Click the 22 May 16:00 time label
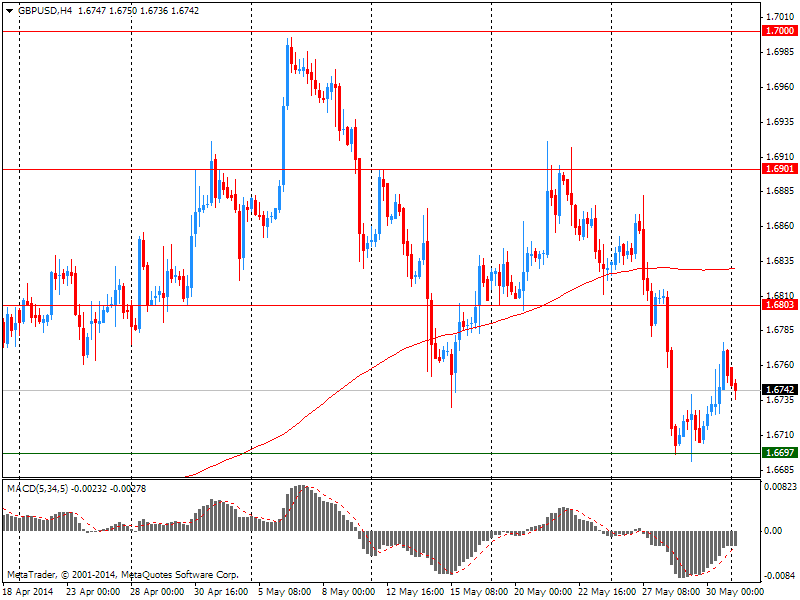The width and height of the screenshot is (800, 600). point(607,592)
